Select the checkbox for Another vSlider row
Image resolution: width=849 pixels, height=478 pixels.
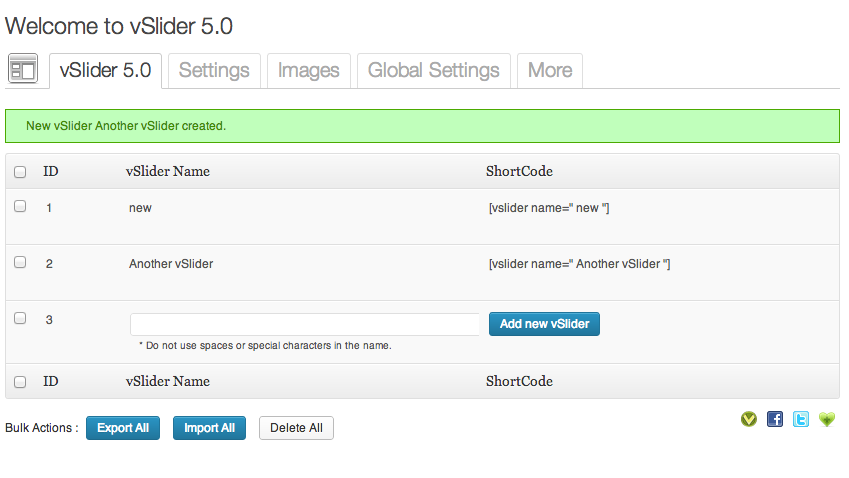pos(20,262)
